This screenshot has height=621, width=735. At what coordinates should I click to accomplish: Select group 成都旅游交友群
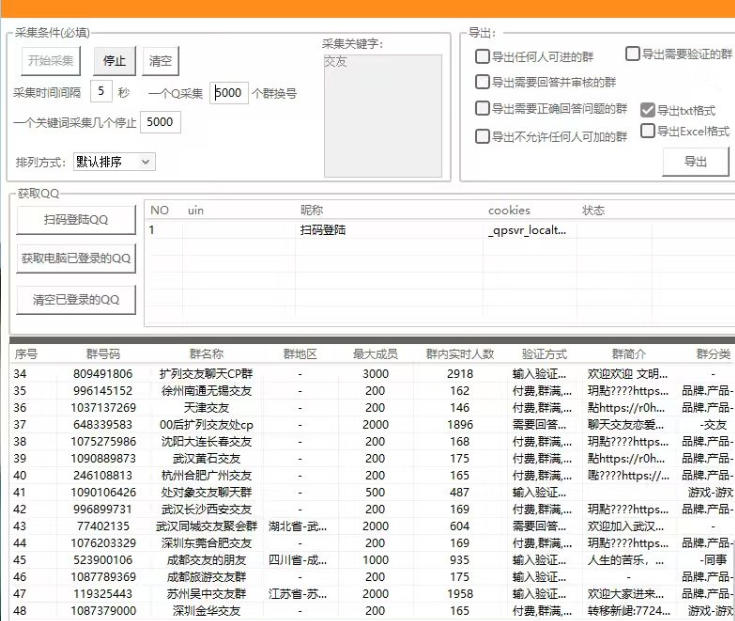tap(206, 576)
